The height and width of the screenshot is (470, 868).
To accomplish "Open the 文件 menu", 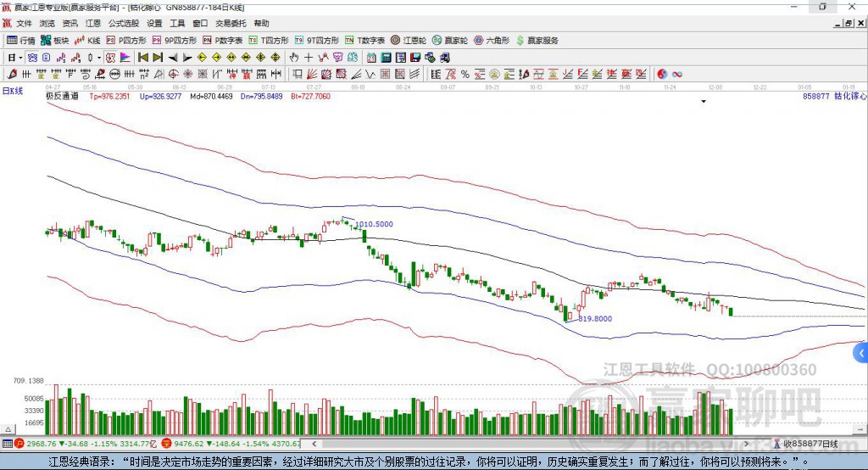I will (x=24, y=23).
